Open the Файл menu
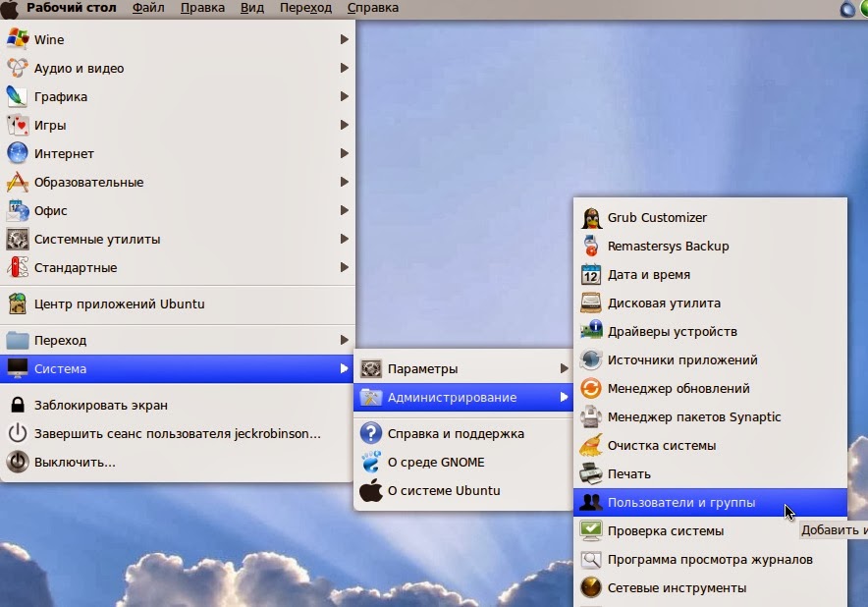This screenshot has width=868, height=607. [148, 8]
